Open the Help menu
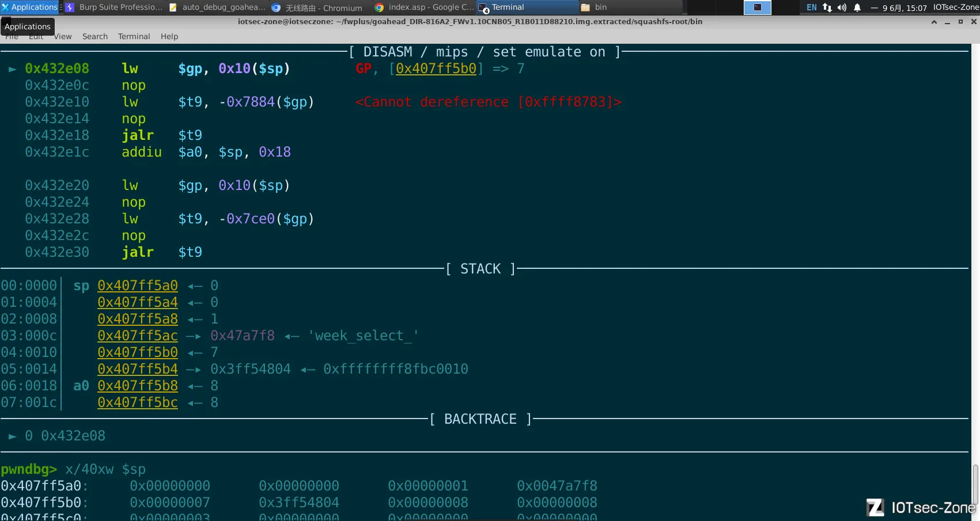The image size is (980, 521). tap(169, 36)
